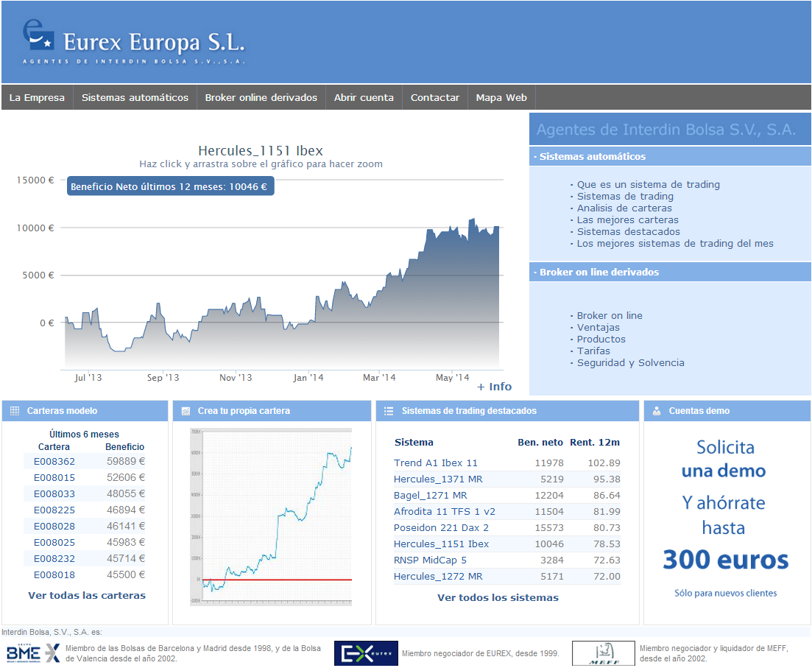Click the BME logo in the footer
This screenshot has height=668, width=812.
coord(33,653)
